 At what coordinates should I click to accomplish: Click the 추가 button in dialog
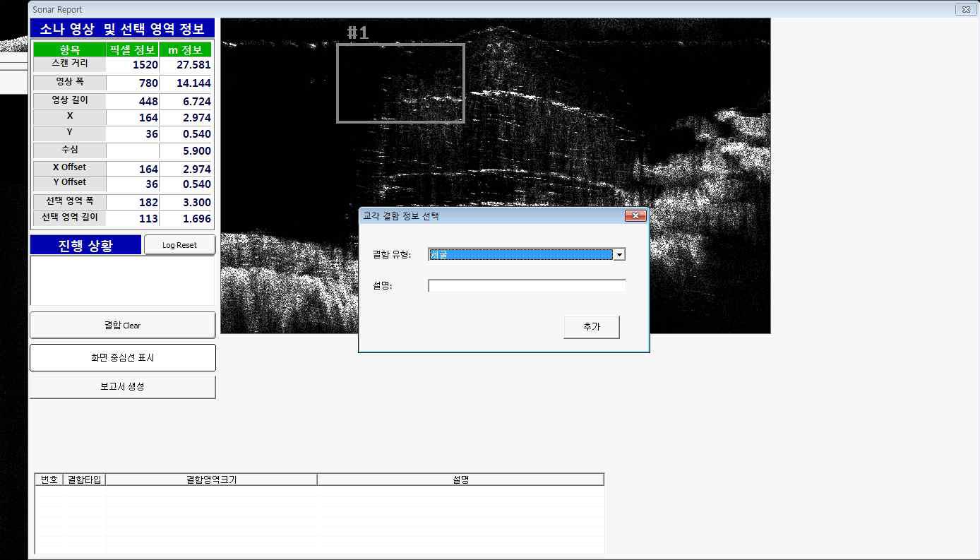click(592, 327)
